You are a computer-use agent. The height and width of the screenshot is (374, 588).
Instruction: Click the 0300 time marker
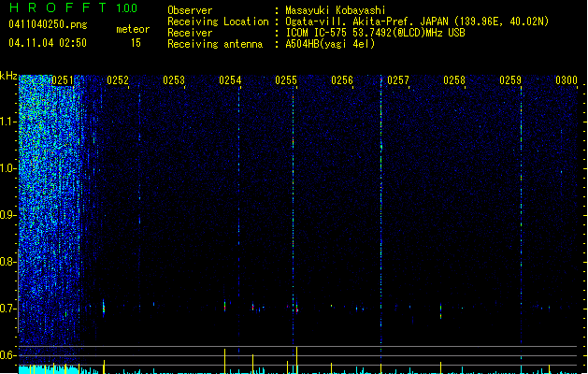(x=566, y=80)
